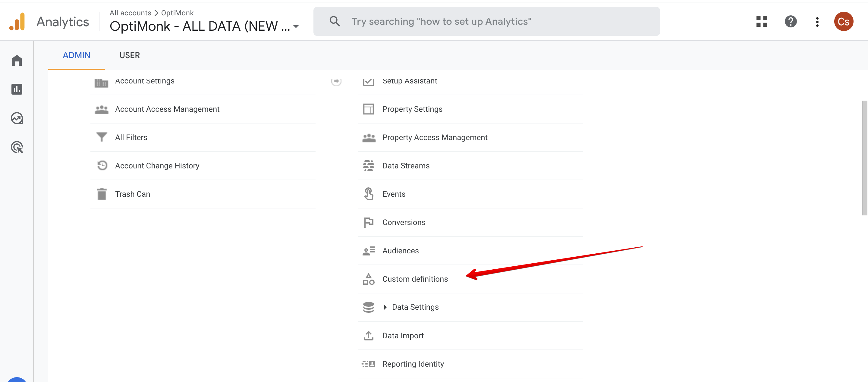Open Data Import
The width and height of the screenshot is (868, 382).
403,336
